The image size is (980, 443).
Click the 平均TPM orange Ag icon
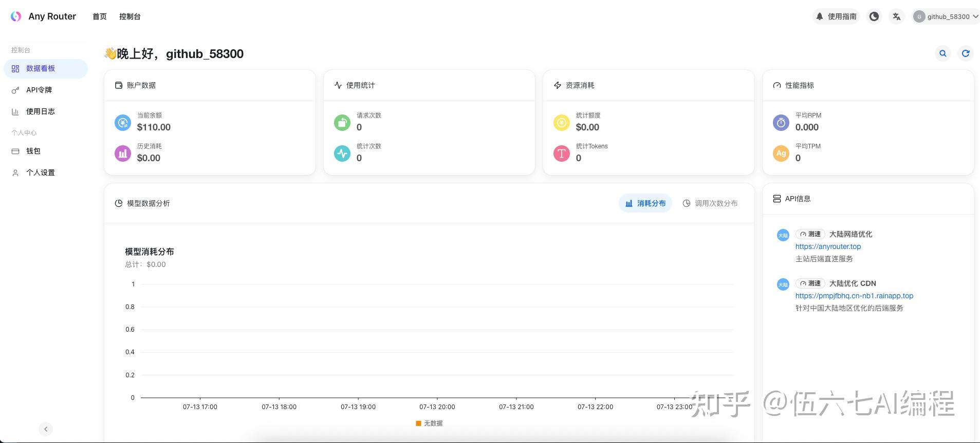pos(781,153)
